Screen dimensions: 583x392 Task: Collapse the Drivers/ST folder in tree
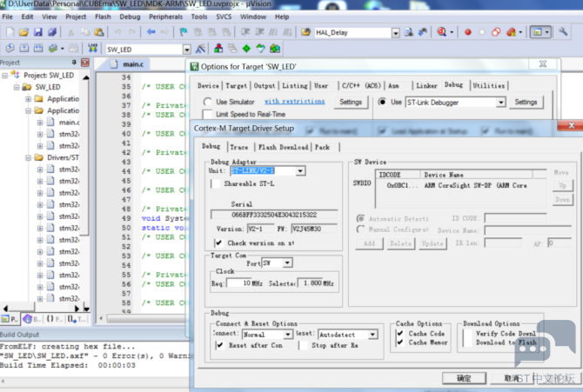pos(28,158)
